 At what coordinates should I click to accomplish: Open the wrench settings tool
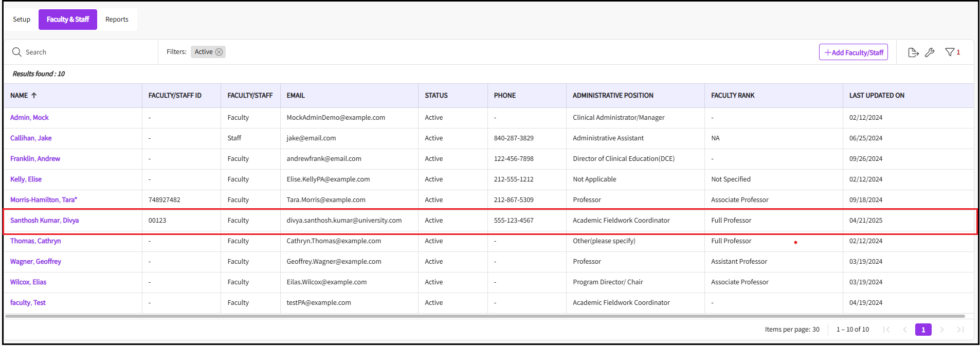click(930, 52)
